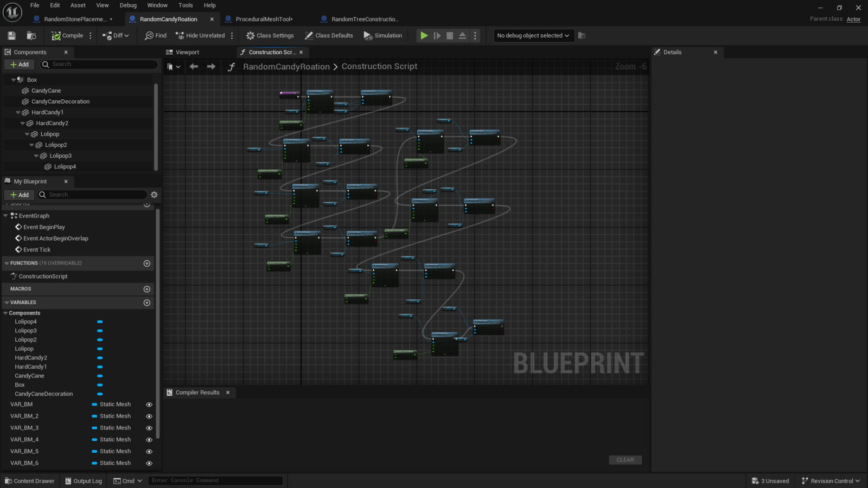868x488 pixels.
Task: Toggle VAR_BM_3 visibility eye
Action: point(149,428)
